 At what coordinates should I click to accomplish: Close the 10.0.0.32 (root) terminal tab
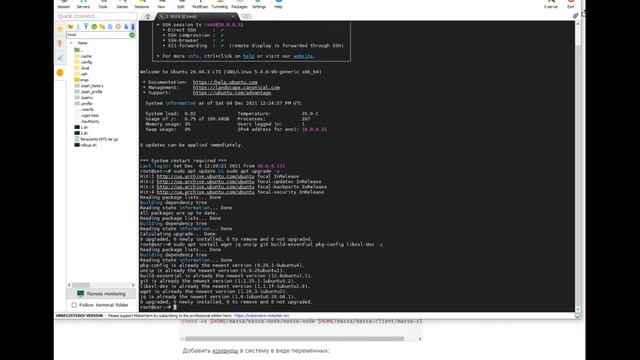click(x=233, y=16)
